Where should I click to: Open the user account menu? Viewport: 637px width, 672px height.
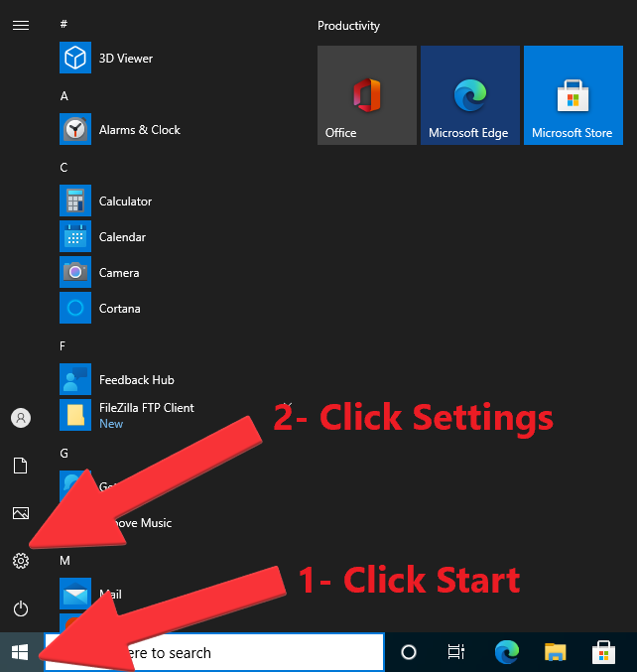coord(20,418)
